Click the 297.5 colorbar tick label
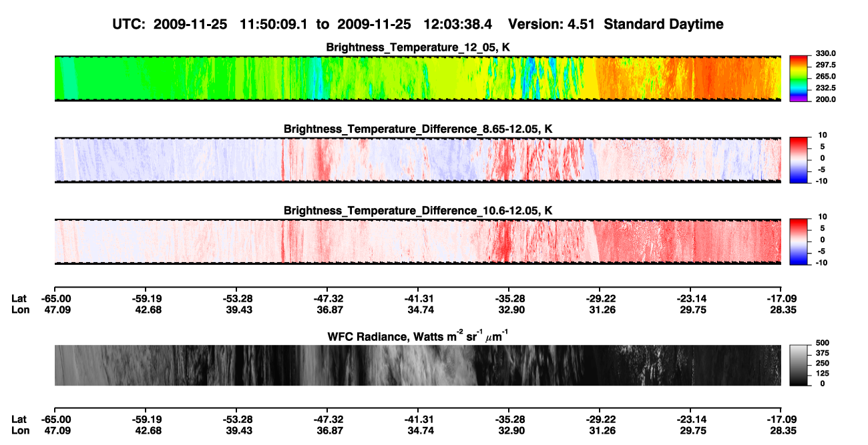This screenshot has width=868, height=445. [x=826, y=65]
